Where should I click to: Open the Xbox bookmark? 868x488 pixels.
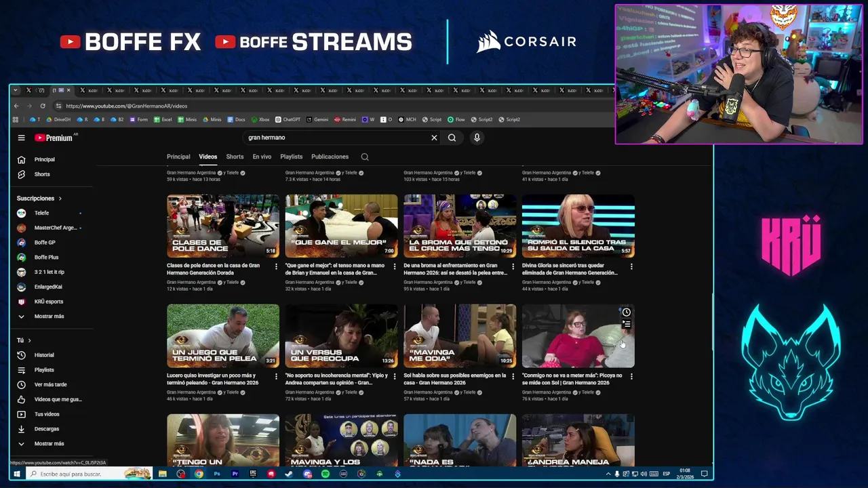click(260, 119)
